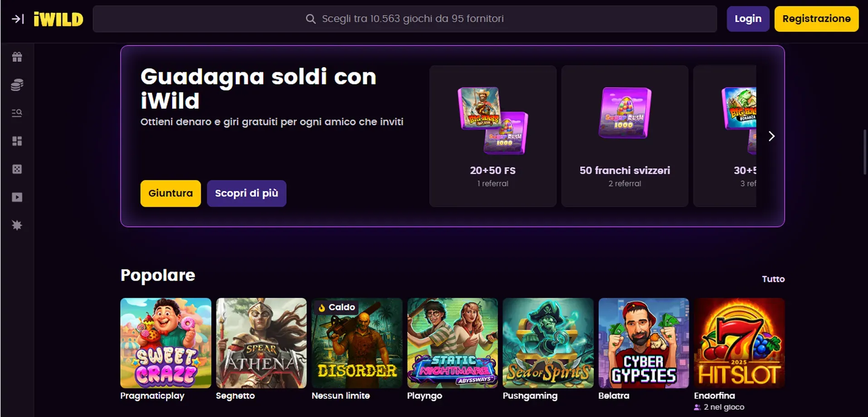Click the page vertical scrollbar thumb

pos(865,152)
